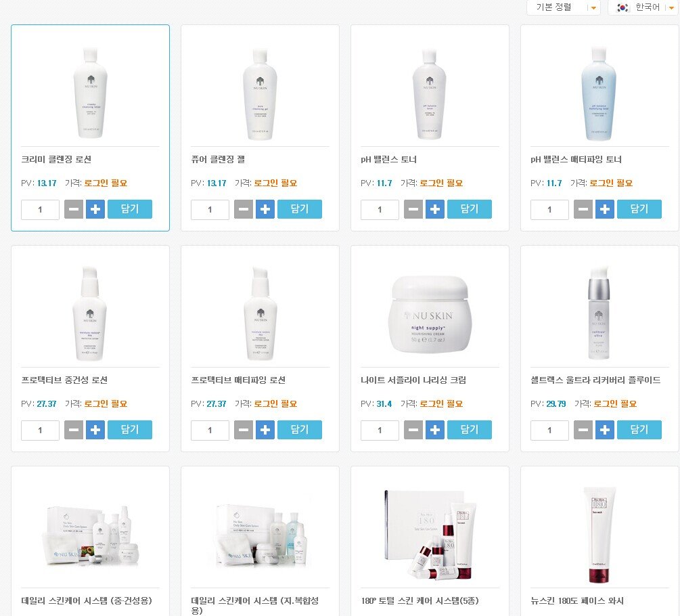Click 뉴스킨 180도 페이스 와시 product name
Image resolution: width=680 pixels, height=616 pixels.
(x=576, y=601)
